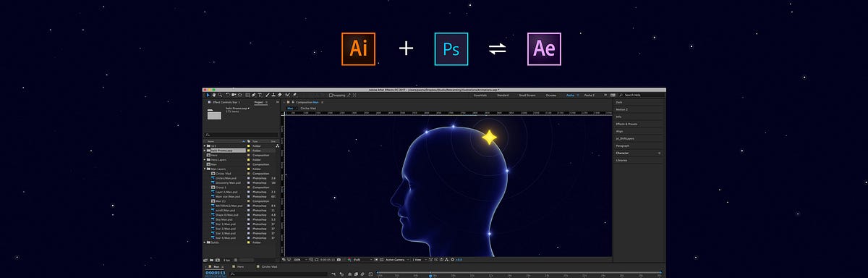Enable the Snapping checkbox
This screenshot has height=278, width=868.
[331, 95]
